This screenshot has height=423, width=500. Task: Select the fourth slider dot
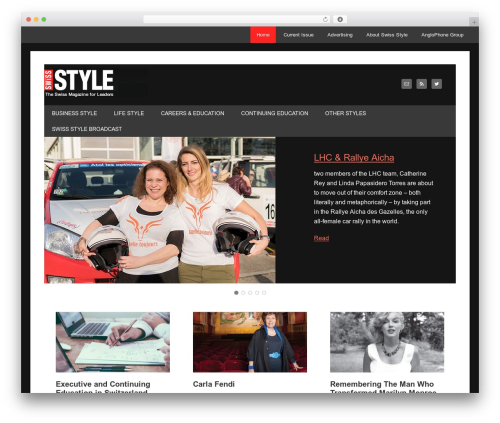point(257,293)
